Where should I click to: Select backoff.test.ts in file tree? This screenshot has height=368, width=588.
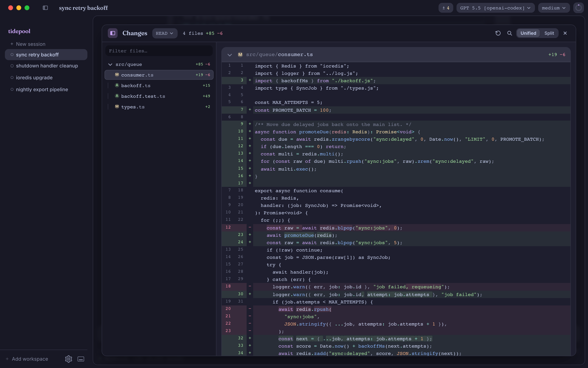pyautogui.click(x=159, y=96)
